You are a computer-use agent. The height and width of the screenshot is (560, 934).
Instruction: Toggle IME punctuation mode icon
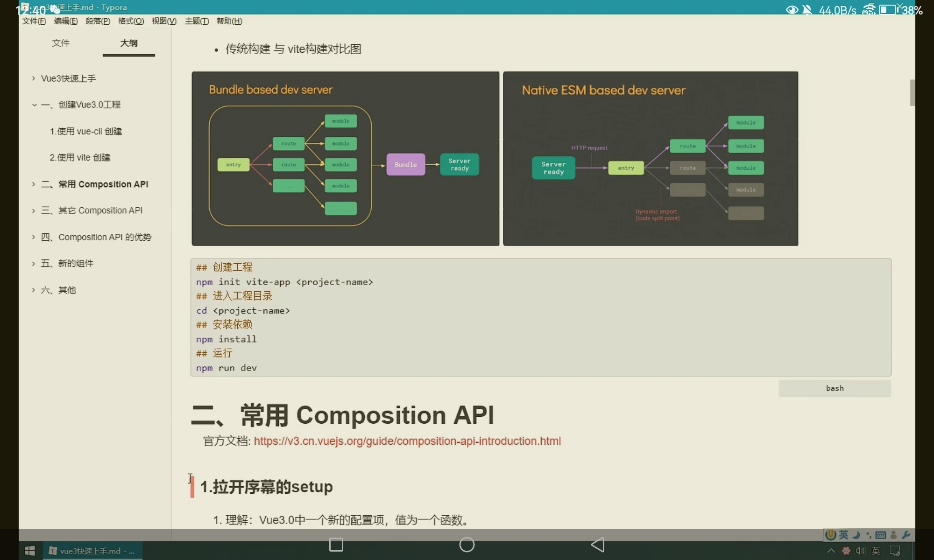point(868,535)
